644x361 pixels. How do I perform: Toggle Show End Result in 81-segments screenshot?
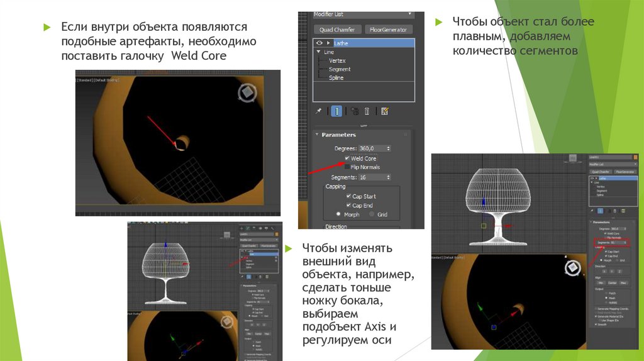(x=600, y=211)
